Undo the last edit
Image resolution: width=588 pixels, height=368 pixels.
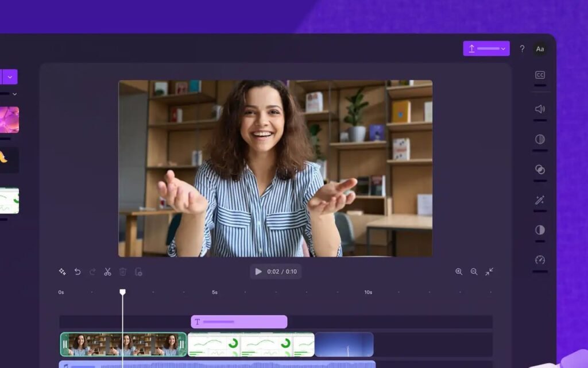78,271
